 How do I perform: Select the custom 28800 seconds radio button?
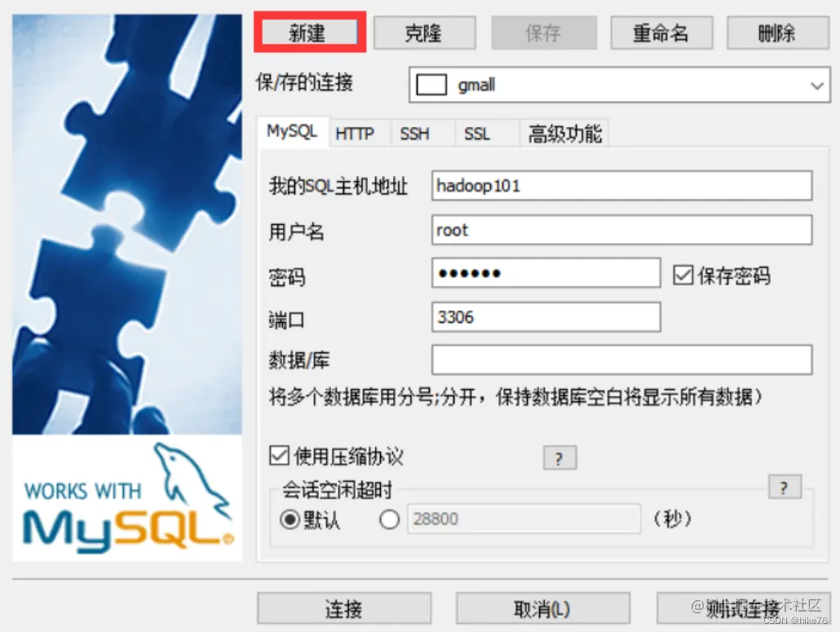(390, 519)
